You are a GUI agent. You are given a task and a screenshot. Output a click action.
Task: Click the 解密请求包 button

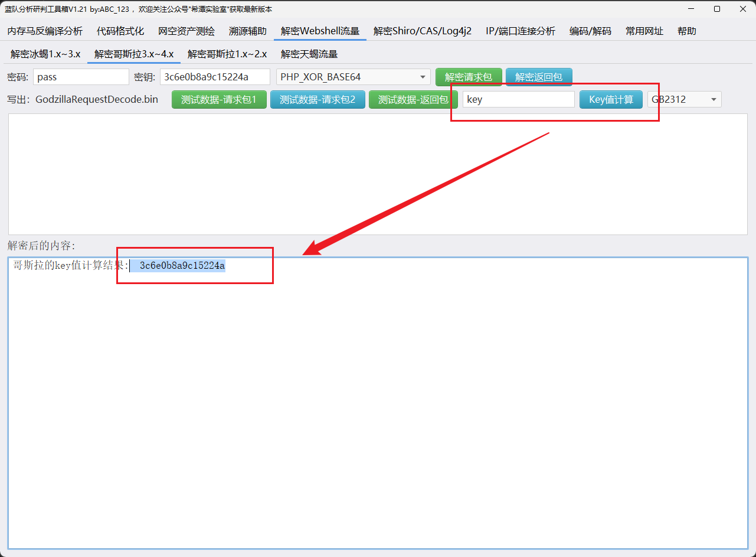click(469, 77)
